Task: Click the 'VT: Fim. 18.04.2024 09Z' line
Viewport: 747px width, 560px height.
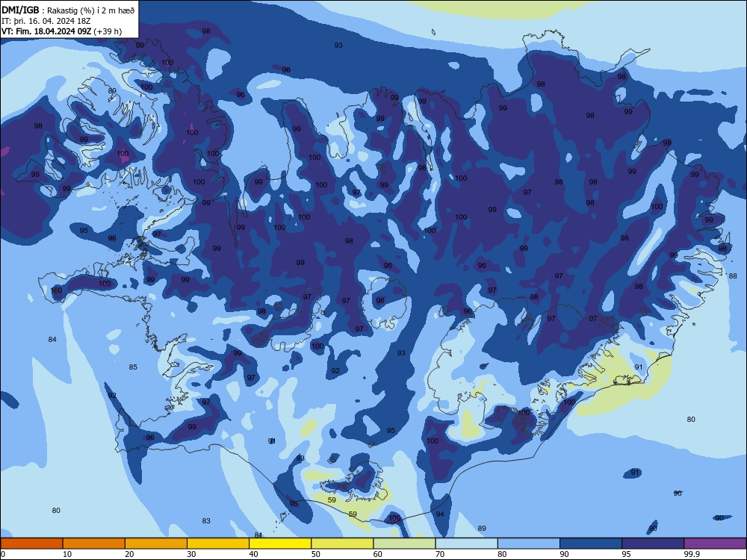Action: (46, 31)
